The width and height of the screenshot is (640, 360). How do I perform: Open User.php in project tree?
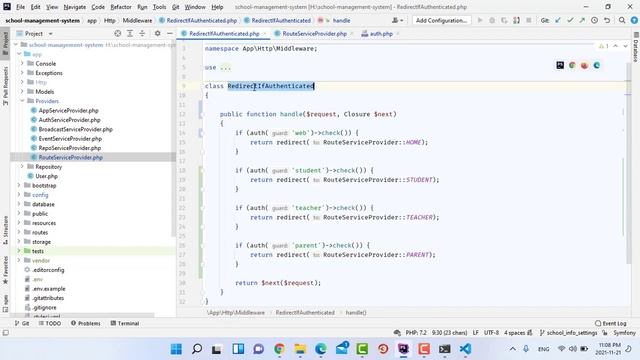tap(47, 176)
